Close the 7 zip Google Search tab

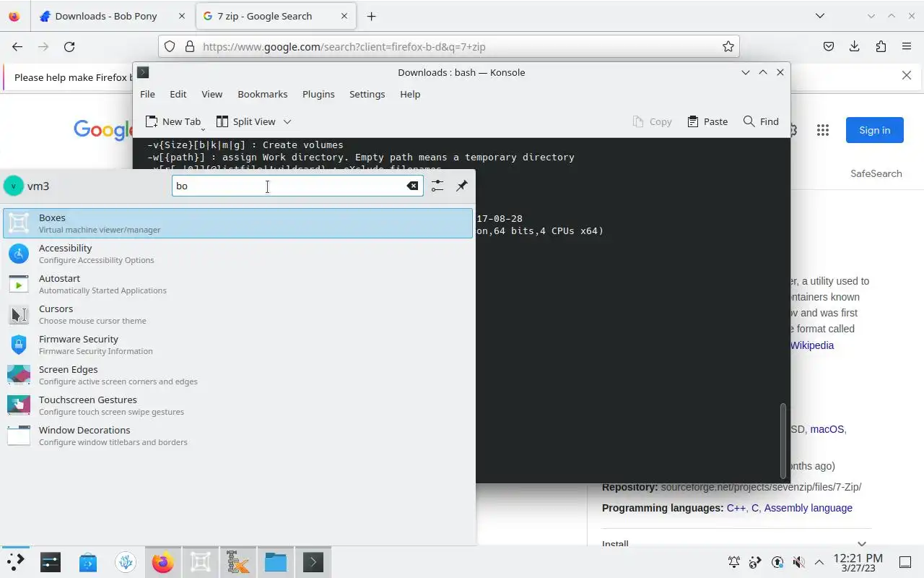tap(345, 16)
